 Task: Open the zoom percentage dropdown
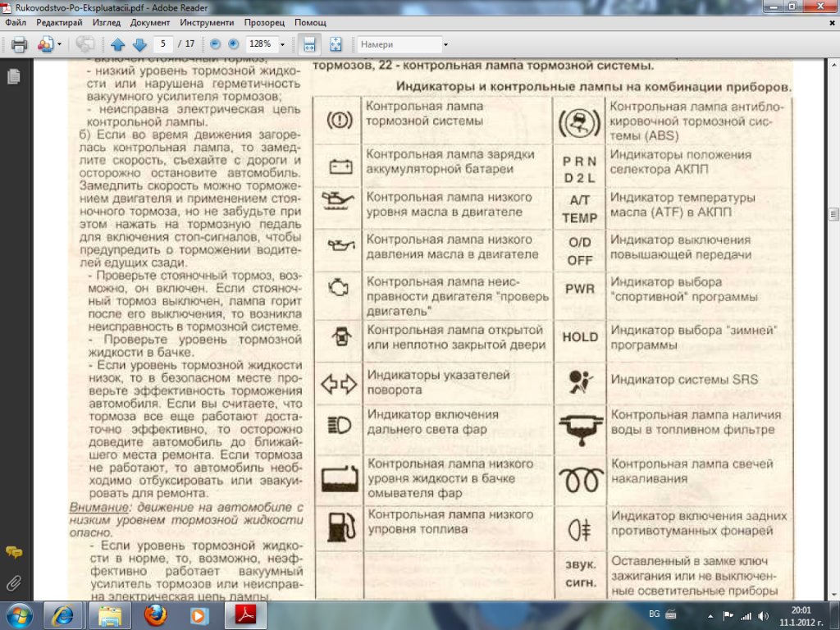pyautogui.click(x=283, y=44)
